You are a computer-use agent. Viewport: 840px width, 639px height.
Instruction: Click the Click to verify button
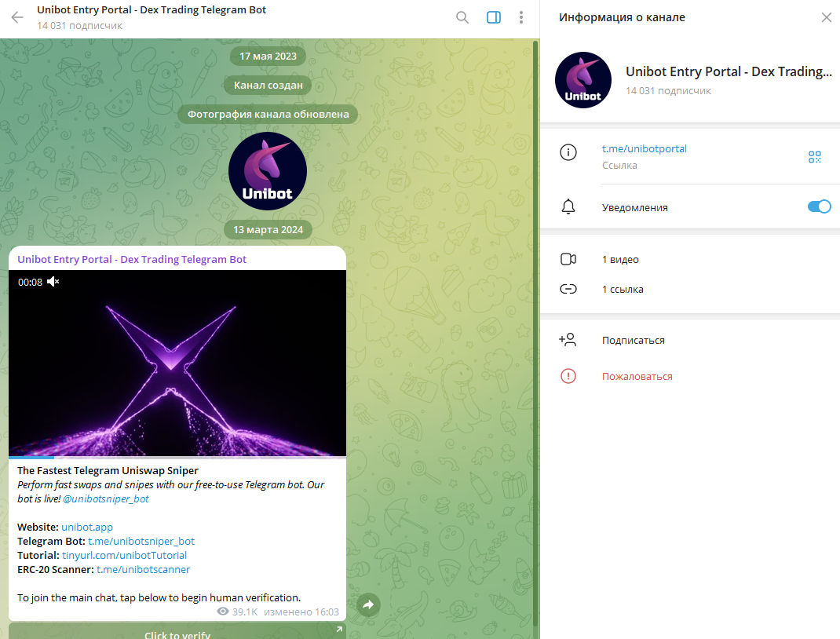coord(177,631)
